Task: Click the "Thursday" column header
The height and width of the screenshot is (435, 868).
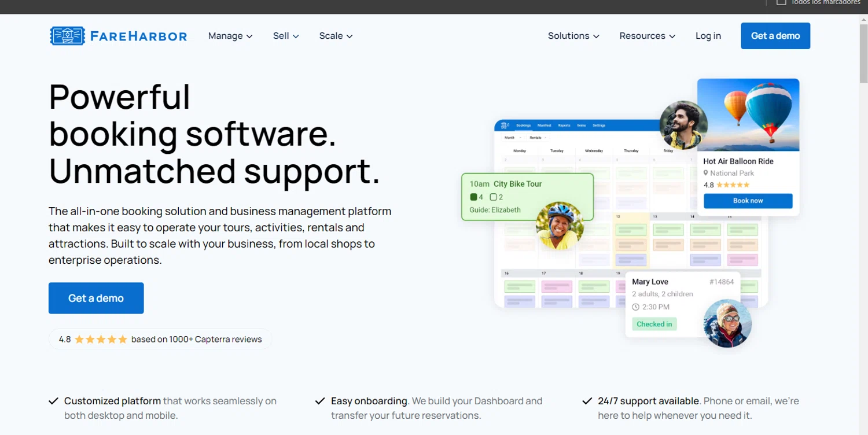Action: (631, 151)
